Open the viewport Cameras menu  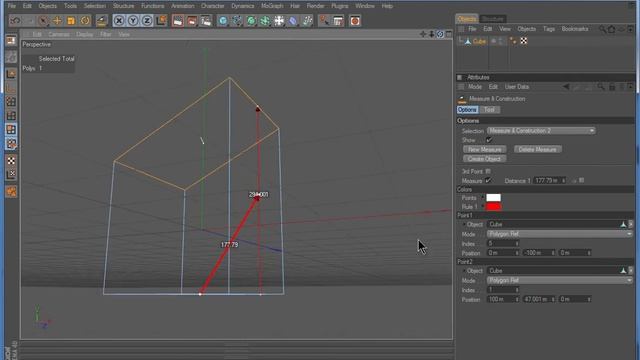point(59,35)
